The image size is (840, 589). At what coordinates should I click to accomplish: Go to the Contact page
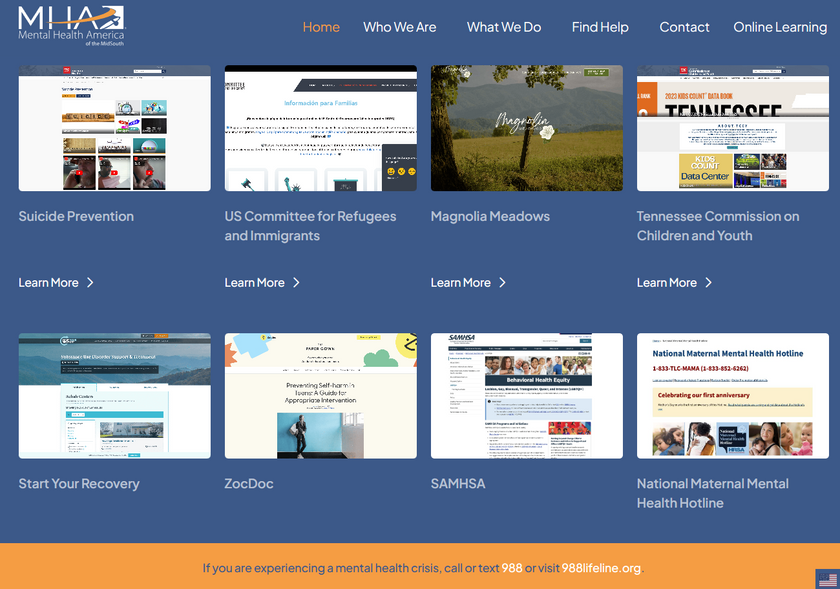[684, 27]
